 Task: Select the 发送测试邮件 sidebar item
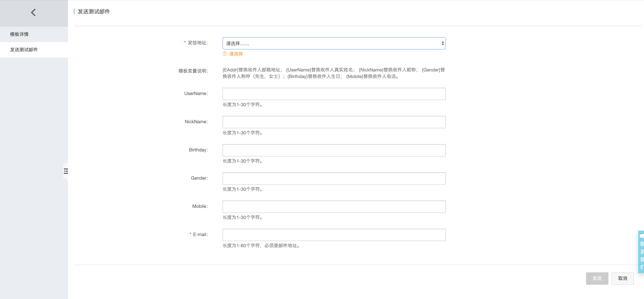[24, 49]
